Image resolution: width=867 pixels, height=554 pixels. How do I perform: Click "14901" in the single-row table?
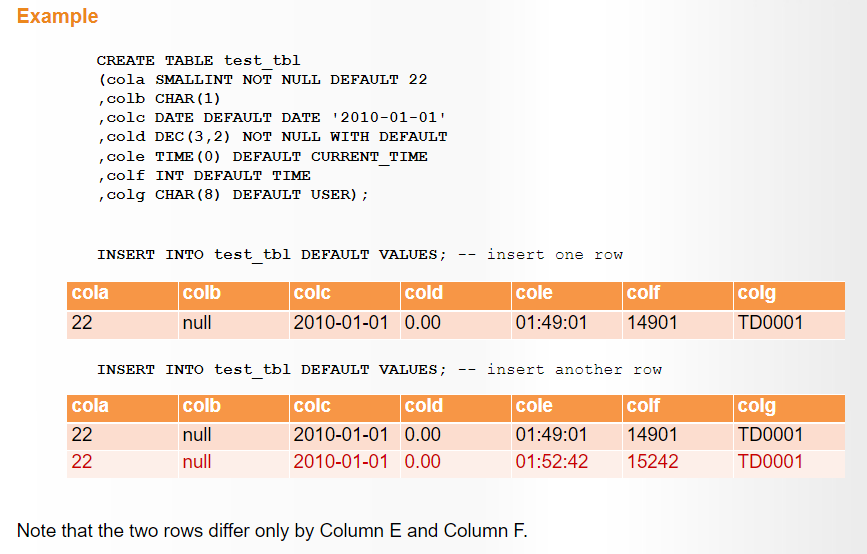(x=652, y=322)
